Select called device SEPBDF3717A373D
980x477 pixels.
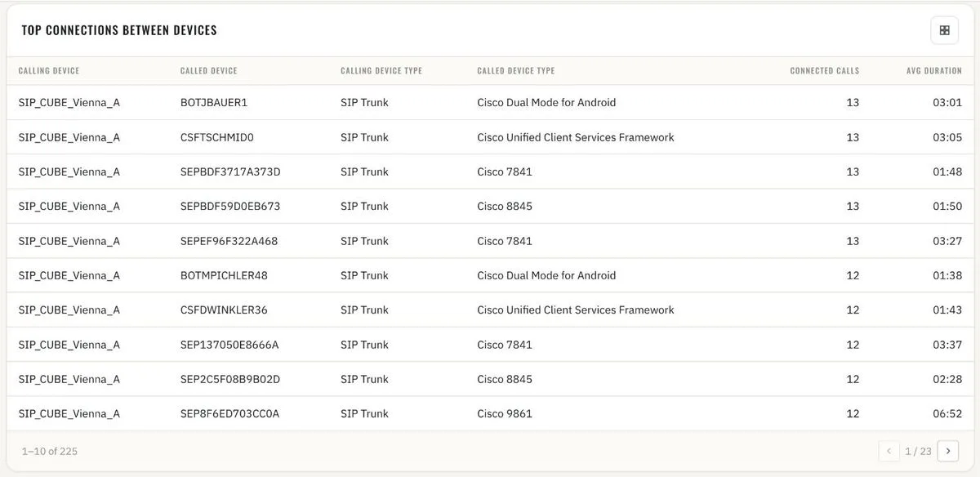pyautogui.click(x=230, y=172)
